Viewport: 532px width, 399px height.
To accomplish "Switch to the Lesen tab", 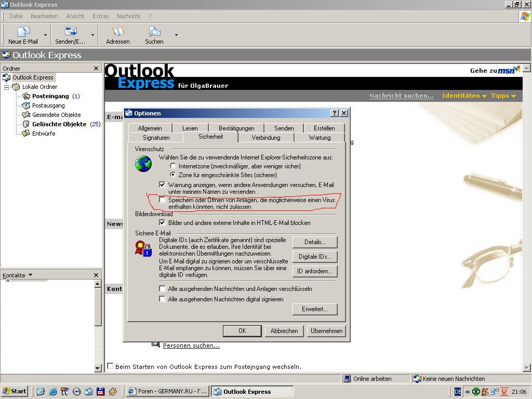I will click(190, 128).
